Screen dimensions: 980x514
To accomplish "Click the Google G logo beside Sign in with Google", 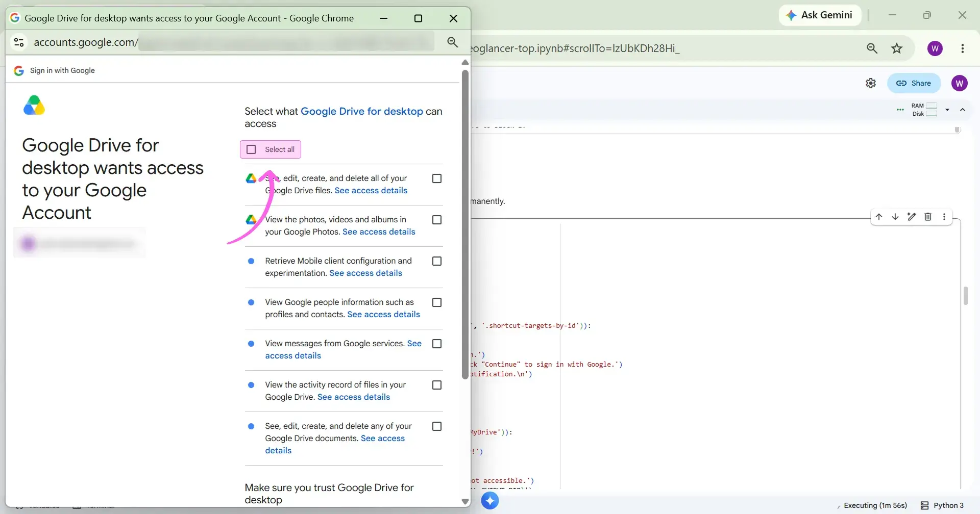I will pyautogui.click(x=19, y=70).
